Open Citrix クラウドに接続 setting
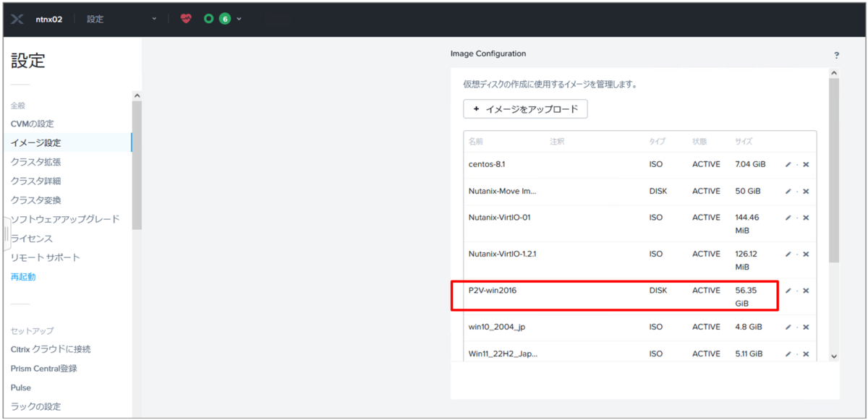The width and height of the screenshot is (868, 420). click(51, 349)
